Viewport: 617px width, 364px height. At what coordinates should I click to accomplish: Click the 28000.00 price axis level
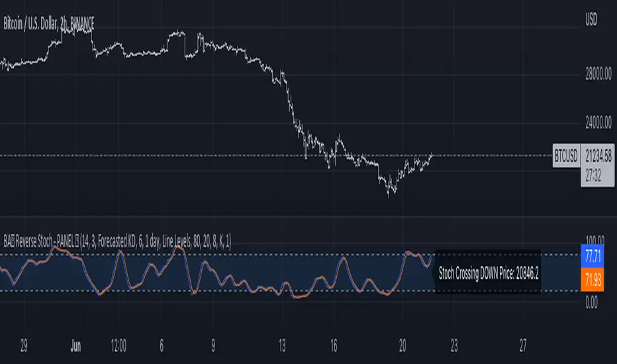(x=598, y=74)
